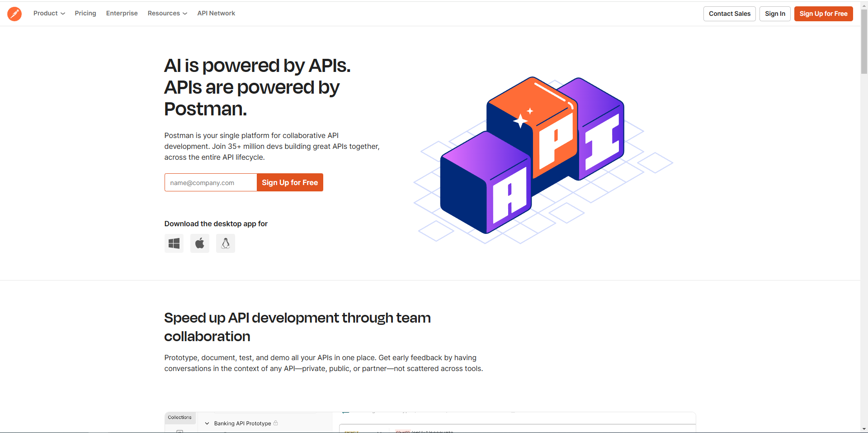Viewport: 868px width, 433px height.
Task: Click the "Speed up API development" heading
Action: 297,327
